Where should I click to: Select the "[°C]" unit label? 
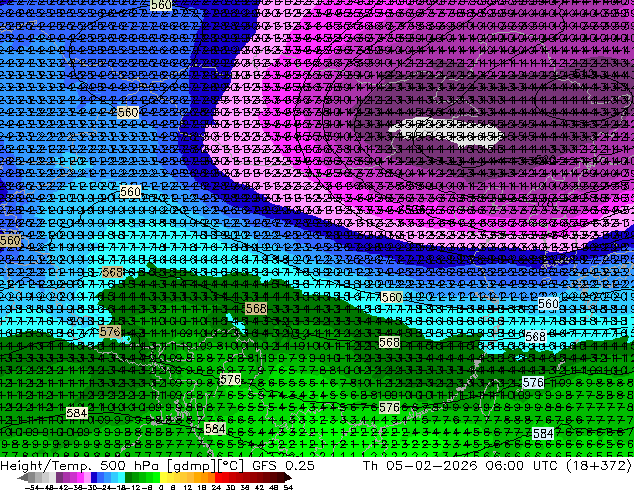[231, 465]
